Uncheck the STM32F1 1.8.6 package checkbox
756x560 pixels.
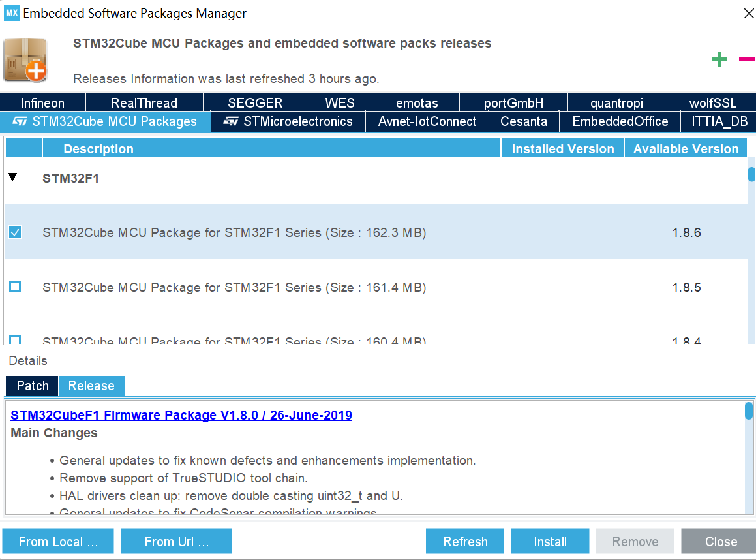tap(15, 232)
